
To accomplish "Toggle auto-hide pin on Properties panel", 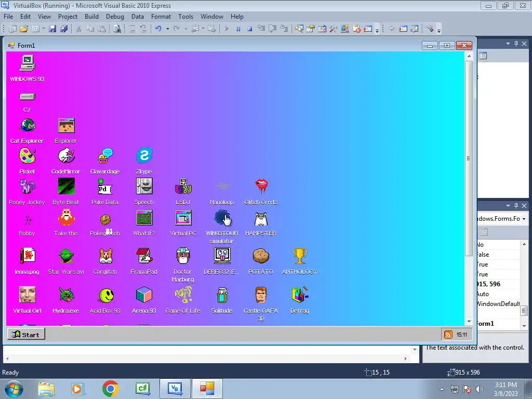I will (516, 206).
